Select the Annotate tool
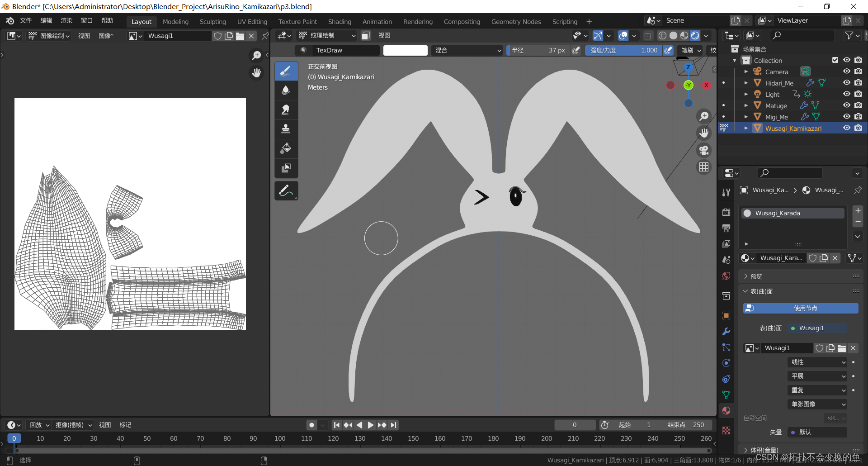The image size is (868, 466). 286,191
